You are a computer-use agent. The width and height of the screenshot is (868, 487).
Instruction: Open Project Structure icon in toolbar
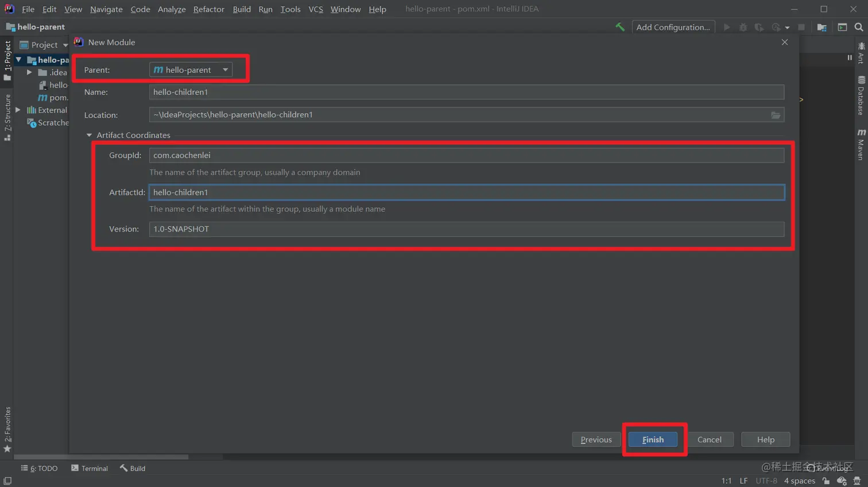click(x=822, y=27)
